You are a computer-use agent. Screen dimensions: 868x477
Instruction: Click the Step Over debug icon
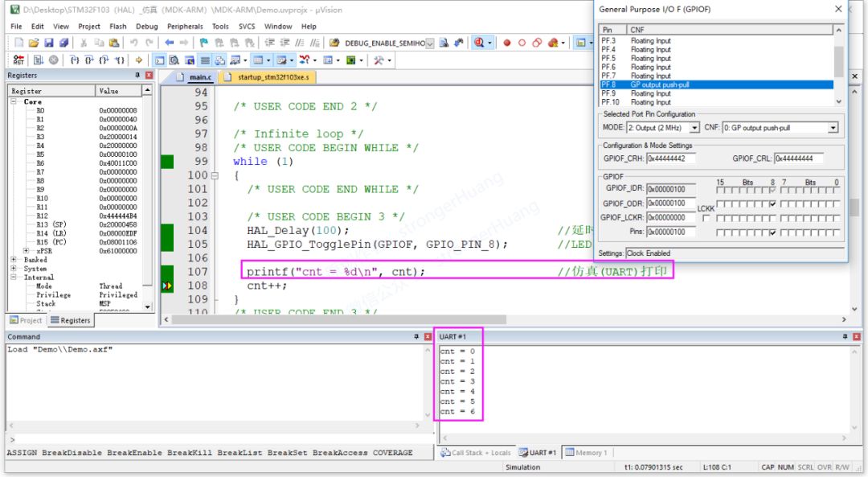pyautogui.click(x=88, y=59)
